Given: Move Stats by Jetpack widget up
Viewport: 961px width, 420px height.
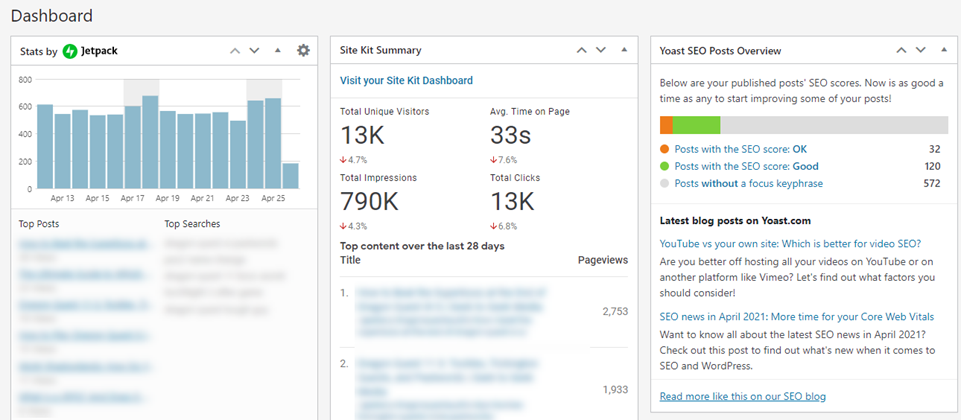Looking at the screenshot, I should 235,51.
